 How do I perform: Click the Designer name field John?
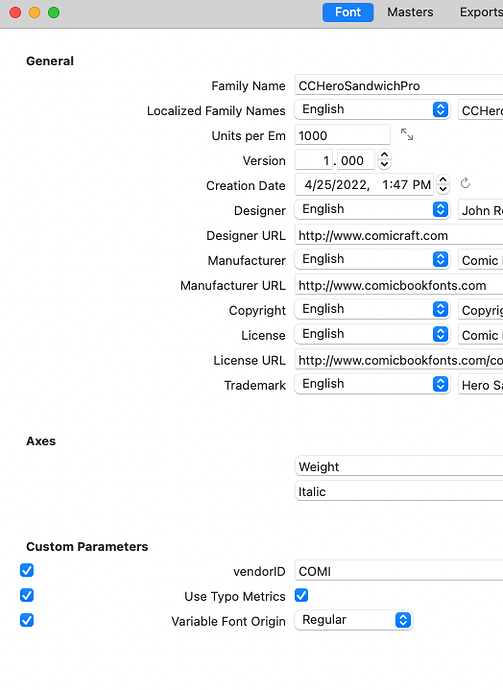tap(481, 210)
